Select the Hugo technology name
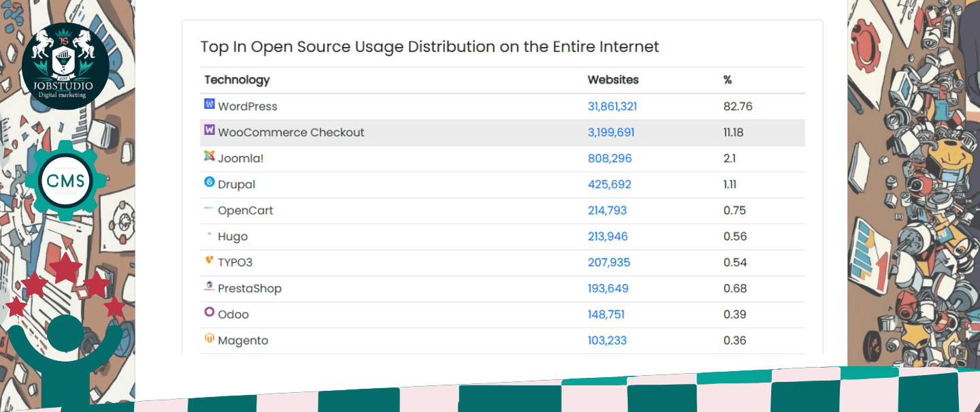Image resolution: width=980 pixels, height=412 pixels. [233, 236]
